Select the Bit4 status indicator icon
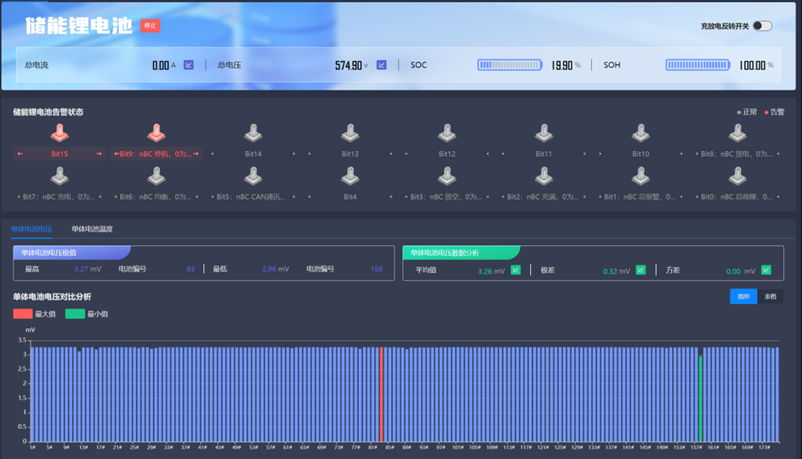Screen dimensions: 802x459 tap(350, 177)
